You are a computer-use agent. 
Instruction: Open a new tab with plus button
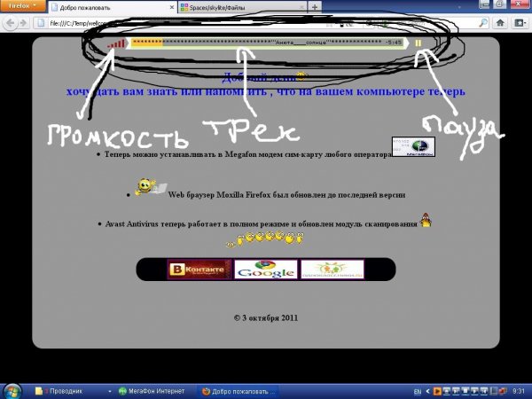click(x=315, y=7)
